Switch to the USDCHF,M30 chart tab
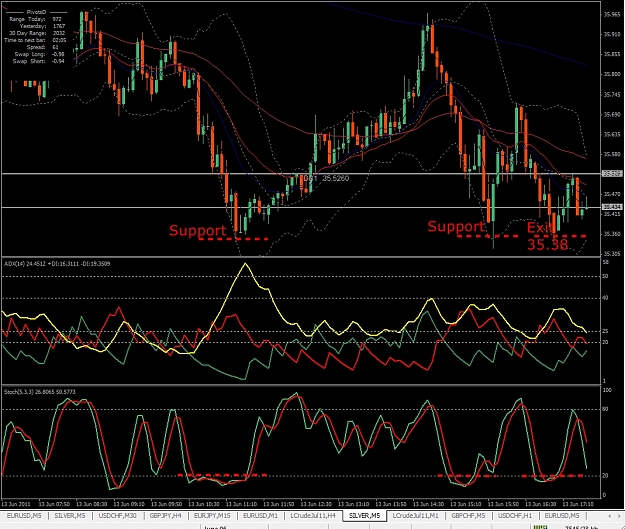The image size is (625, 529). click(x=117, y=515)
